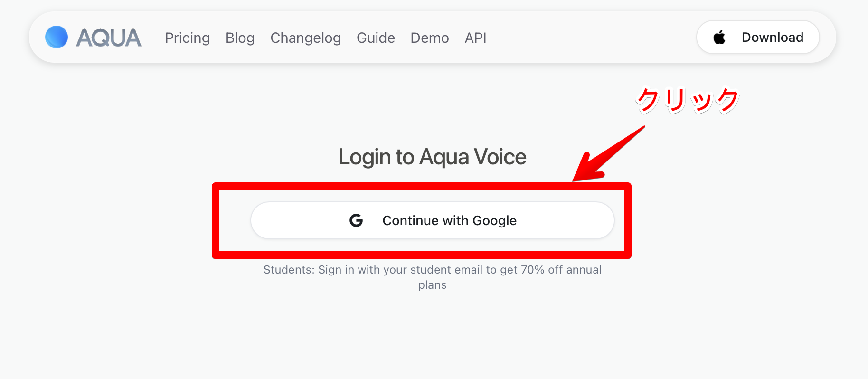
Task: Click the red クリック annotation label
Action: [x=687, y=100]
